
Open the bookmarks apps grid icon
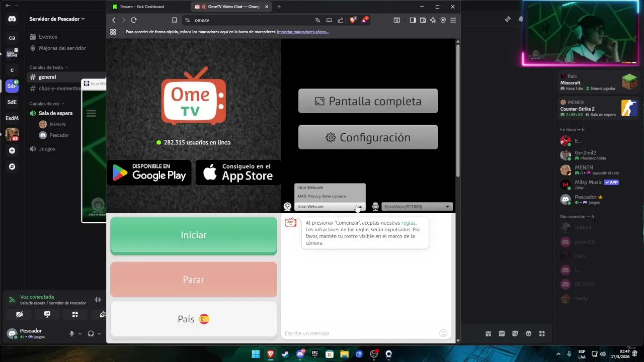coord(113,32)
